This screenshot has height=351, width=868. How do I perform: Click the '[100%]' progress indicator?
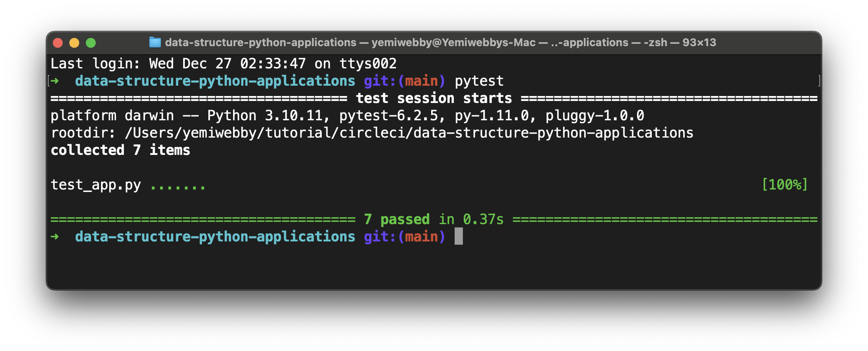tap(785, 185)
